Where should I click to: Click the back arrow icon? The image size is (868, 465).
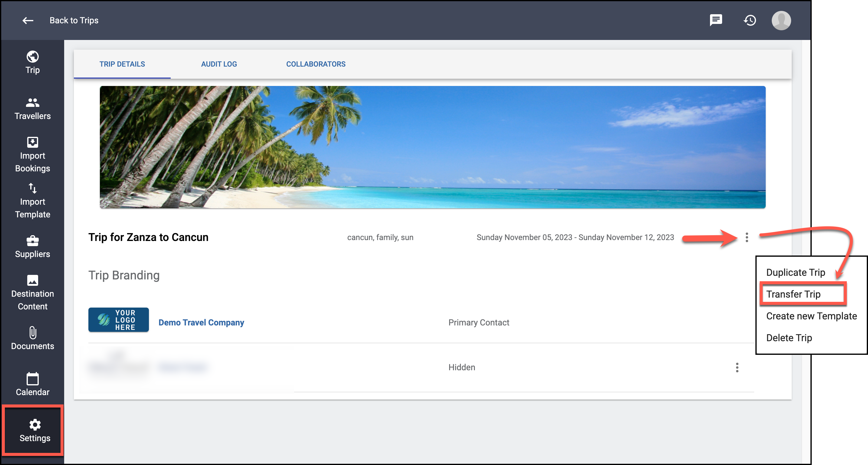click(x=28, y=21)
